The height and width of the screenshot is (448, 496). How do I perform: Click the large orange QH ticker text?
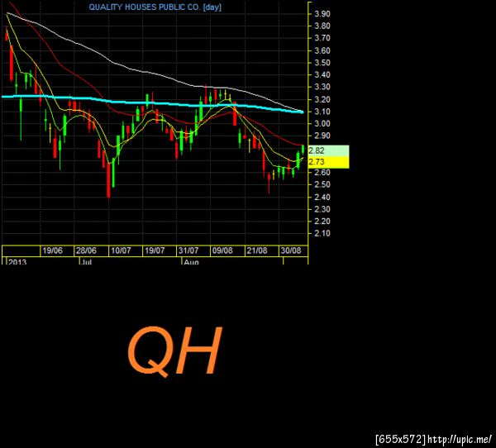[174, 351]
